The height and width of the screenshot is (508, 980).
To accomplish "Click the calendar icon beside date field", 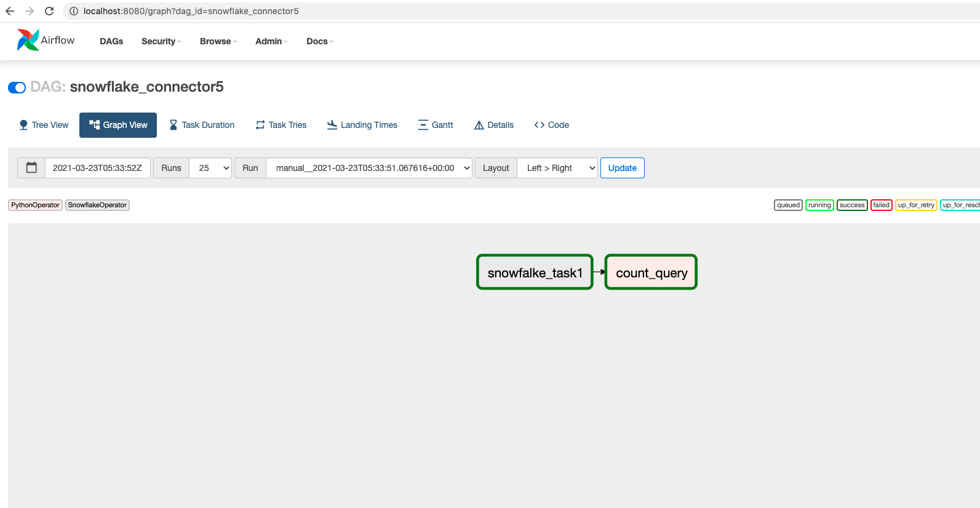I will [x=31, y=168].
